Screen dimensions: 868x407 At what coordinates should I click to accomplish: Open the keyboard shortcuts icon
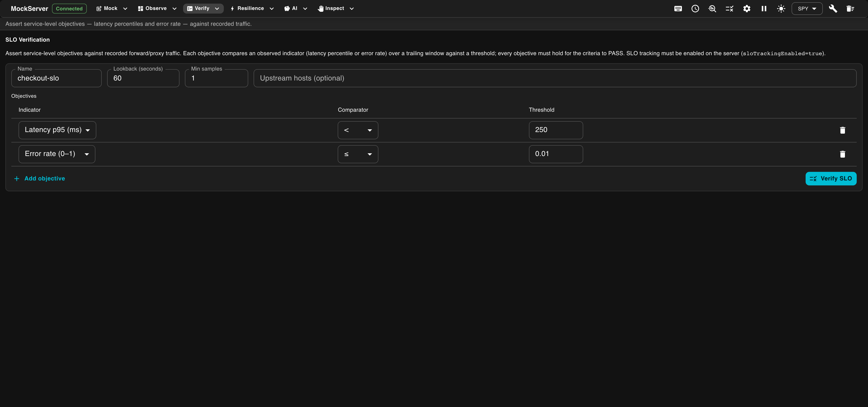[x=678, y=9]
